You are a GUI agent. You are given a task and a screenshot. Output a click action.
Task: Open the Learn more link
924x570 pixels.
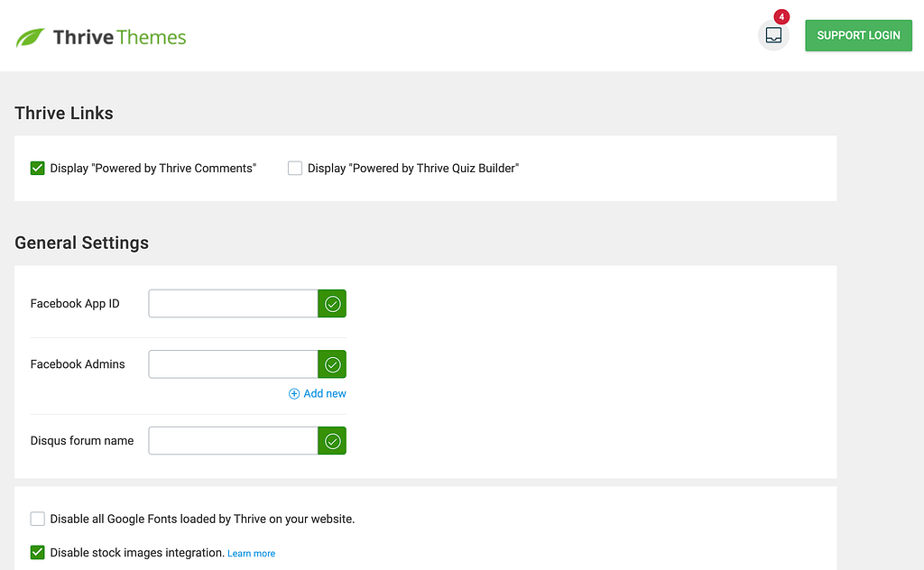pyautogui.click(x=251, y=554)
